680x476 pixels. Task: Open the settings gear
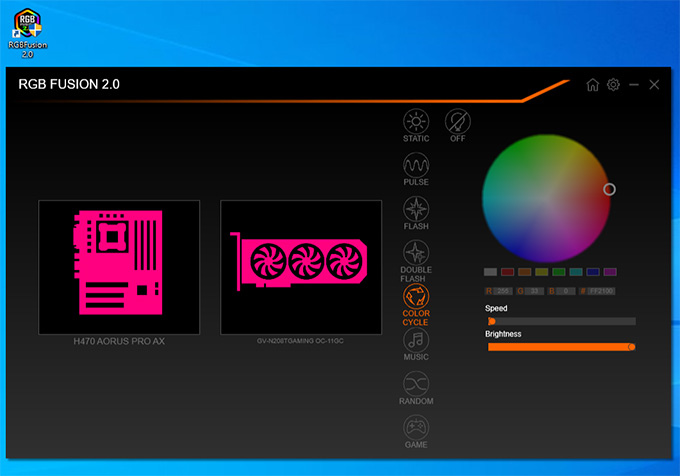click(613, 84)
